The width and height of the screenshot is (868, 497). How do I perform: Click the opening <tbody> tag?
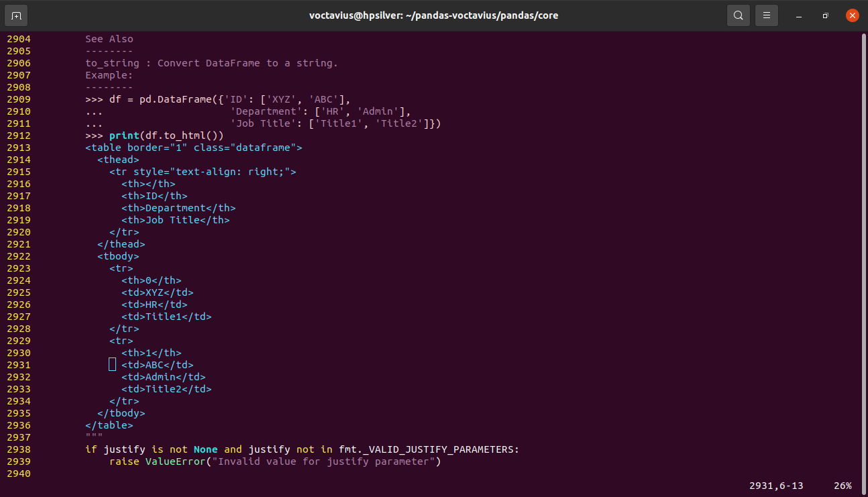[118, 256]
